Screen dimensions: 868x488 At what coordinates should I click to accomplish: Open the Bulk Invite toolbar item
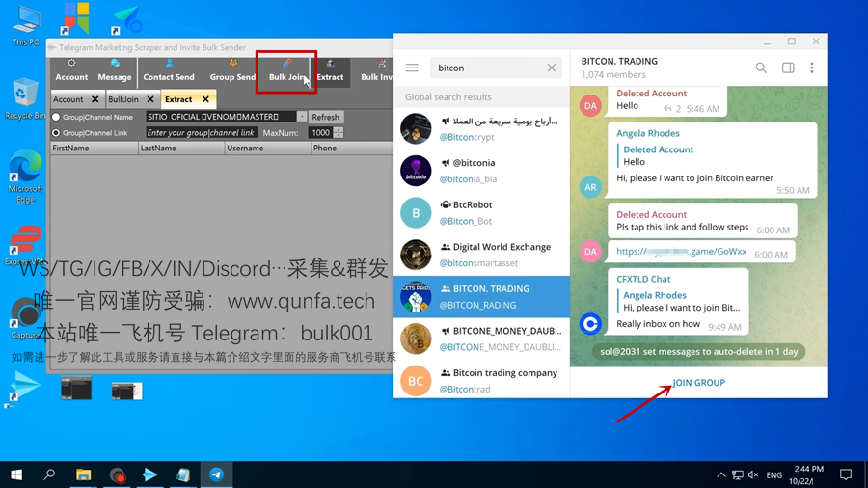tap(376, 70)
